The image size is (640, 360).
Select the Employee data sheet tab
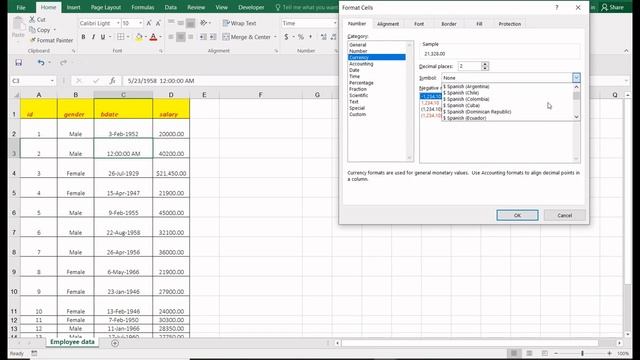(x=72, y=342)
